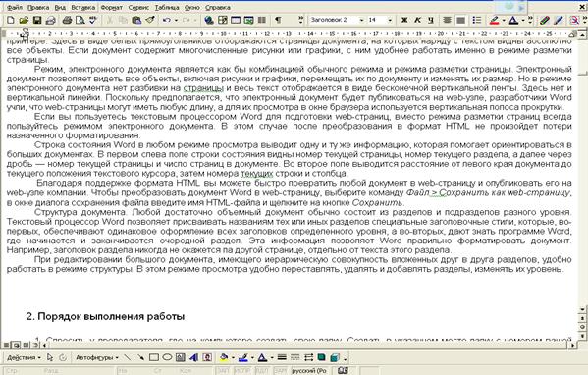Viewport: 588px width, 375px height.
Task: Open the Сервис menu
Action: pos(138,8)
